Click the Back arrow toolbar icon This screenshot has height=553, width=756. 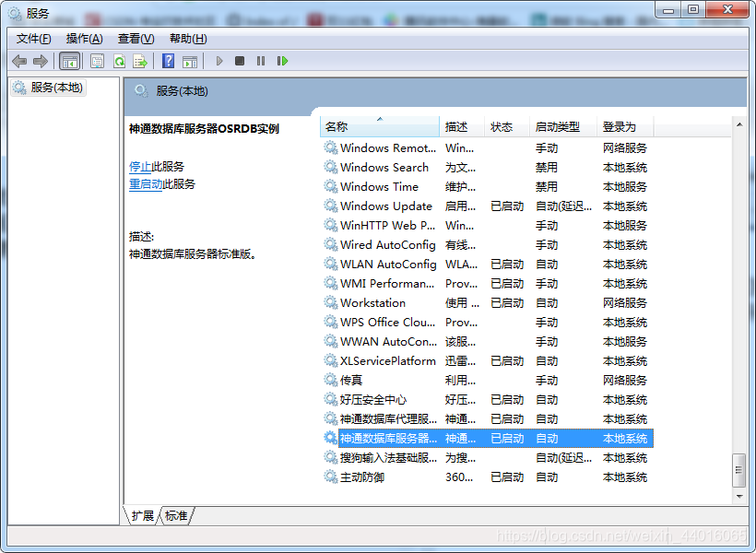(x=19, y=61)
